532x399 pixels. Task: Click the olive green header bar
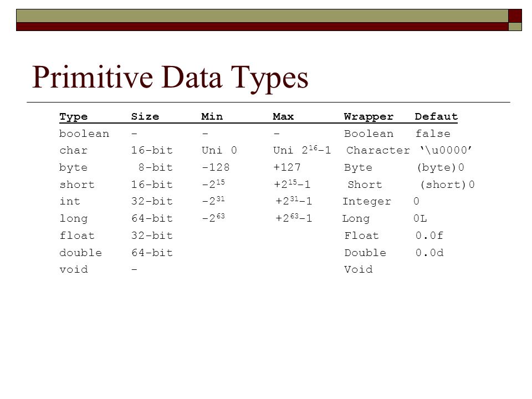point(262,16)
